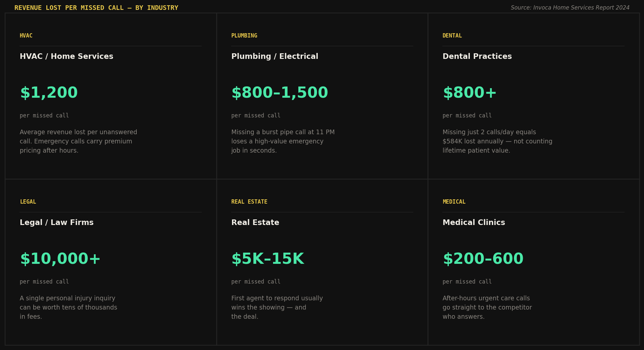Click the $1,200 revenue figure

click(49, 93)
